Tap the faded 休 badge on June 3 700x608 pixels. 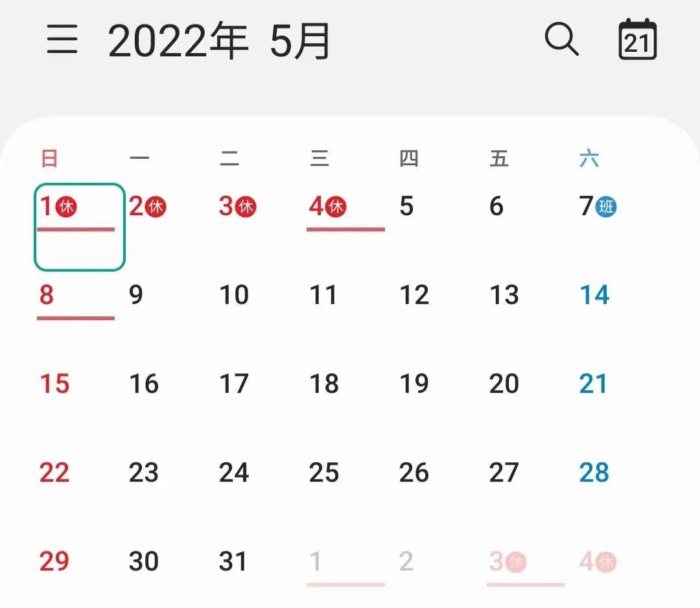pyautogui.click(x=517, y=562)
